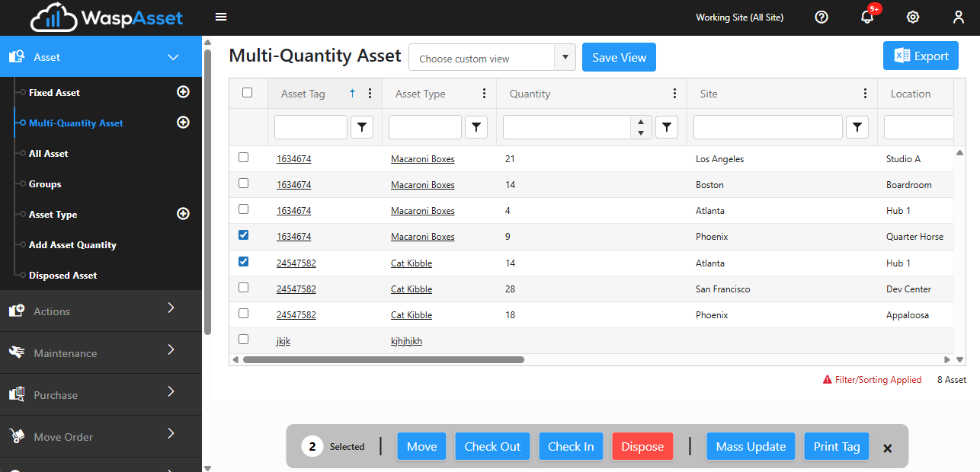Open user profile icon
This screenshot has width=980, height=472.
pos(959,17)
